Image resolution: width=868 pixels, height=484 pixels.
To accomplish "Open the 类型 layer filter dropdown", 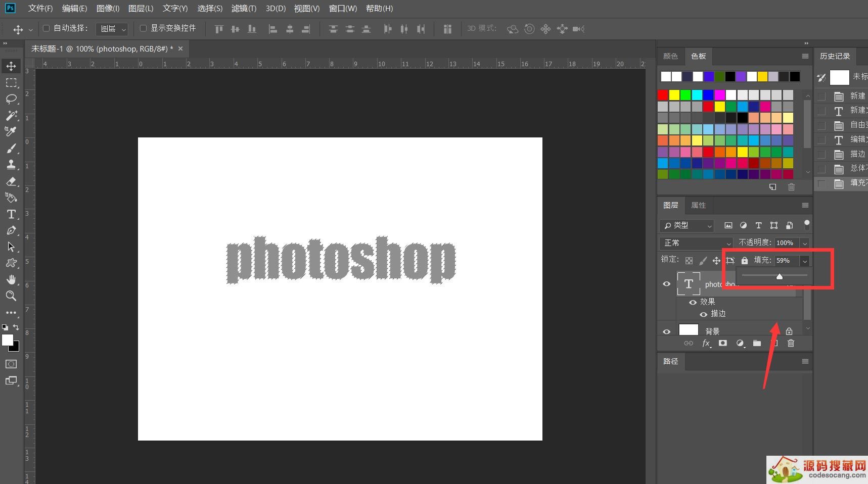I will point(687,225).
